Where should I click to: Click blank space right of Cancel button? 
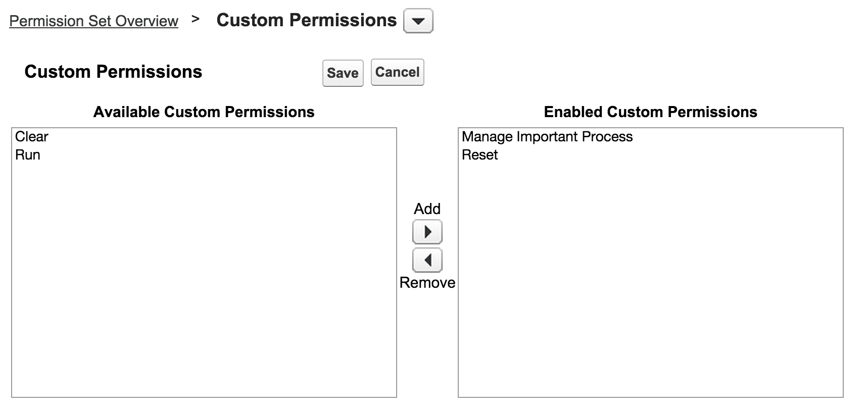pos(556,72)
